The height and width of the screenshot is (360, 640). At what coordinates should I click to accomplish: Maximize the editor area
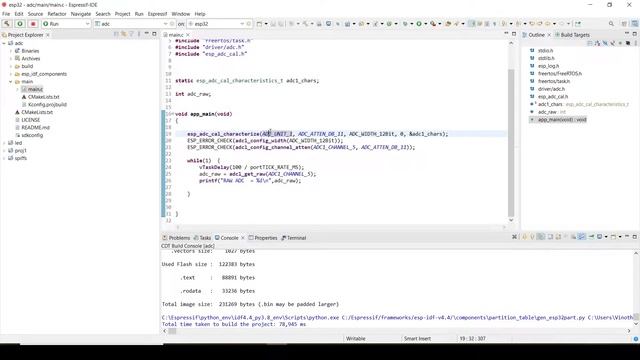point(514,34)
